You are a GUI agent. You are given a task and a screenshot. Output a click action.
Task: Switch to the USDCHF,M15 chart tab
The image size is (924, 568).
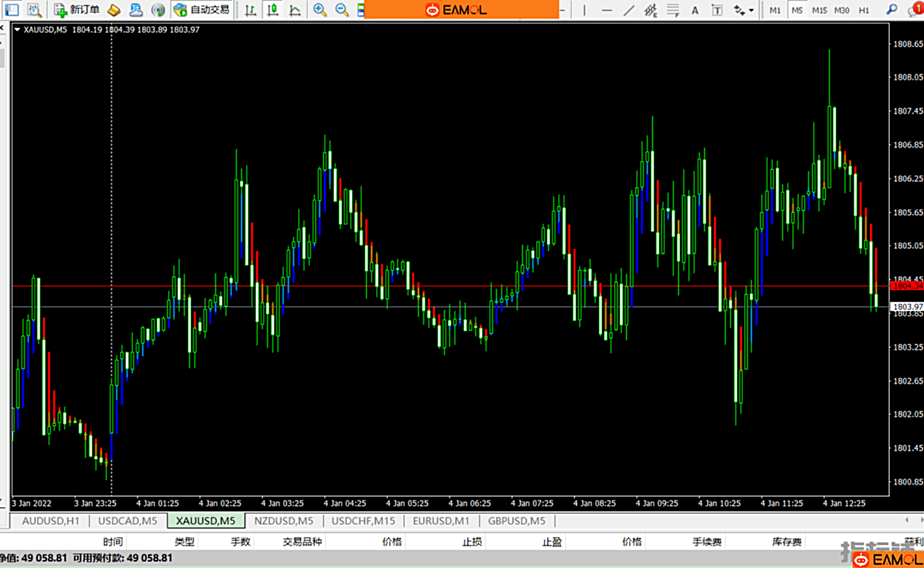(363, 521)
